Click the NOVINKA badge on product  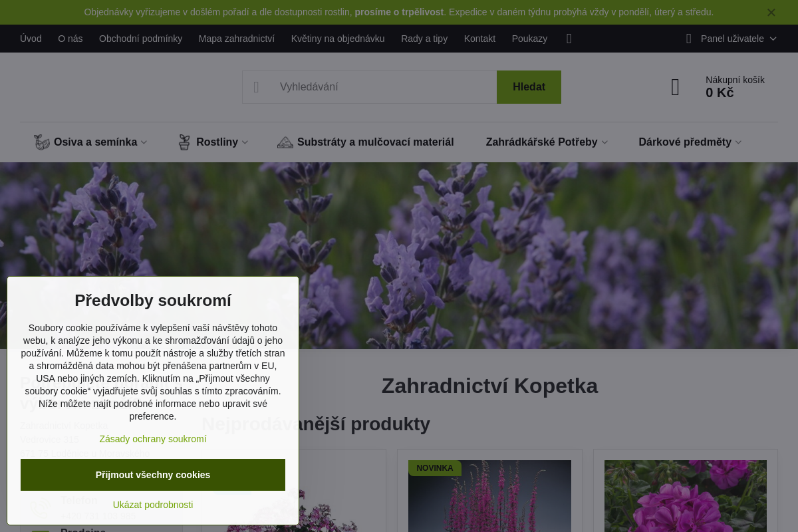(x=435, y=468)
